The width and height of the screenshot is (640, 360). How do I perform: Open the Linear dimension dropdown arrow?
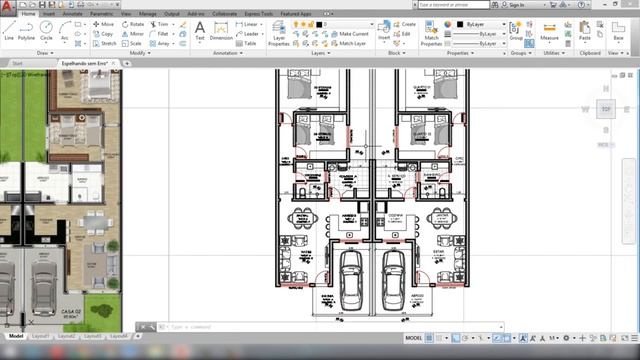[261, 24]
